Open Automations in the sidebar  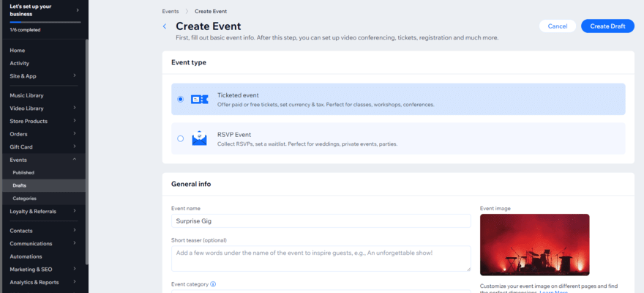pos(26,256)
